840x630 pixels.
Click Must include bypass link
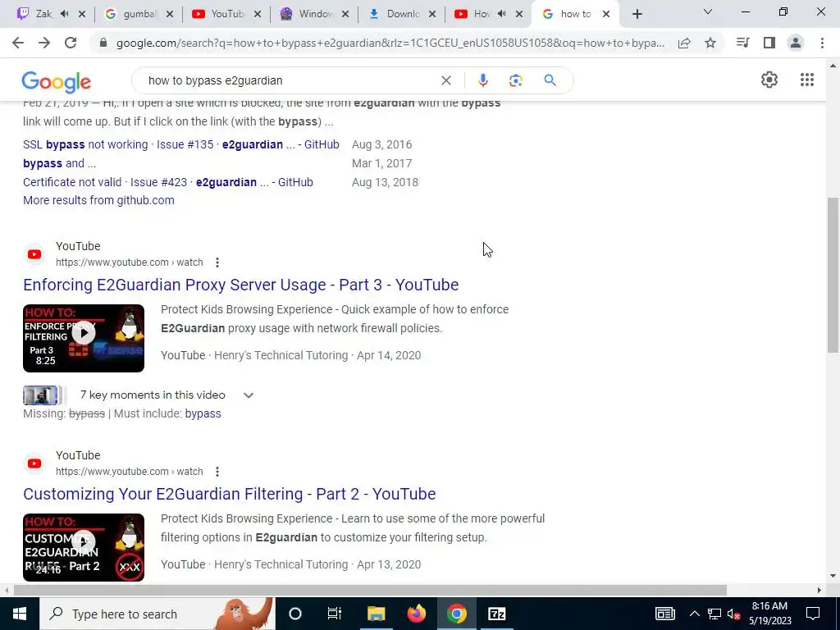click(203, 413)
